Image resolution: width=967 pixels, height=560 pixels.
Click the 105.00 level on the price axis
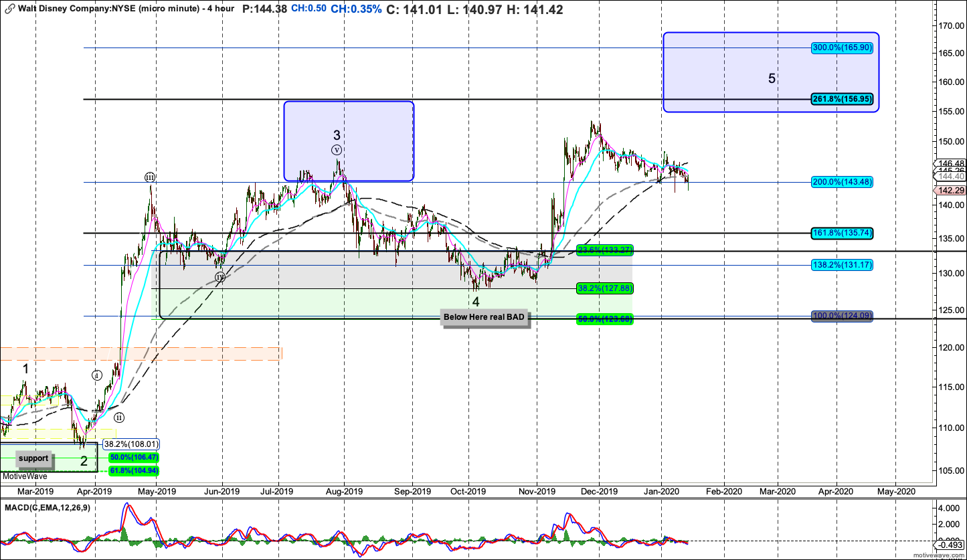[952, 470]
